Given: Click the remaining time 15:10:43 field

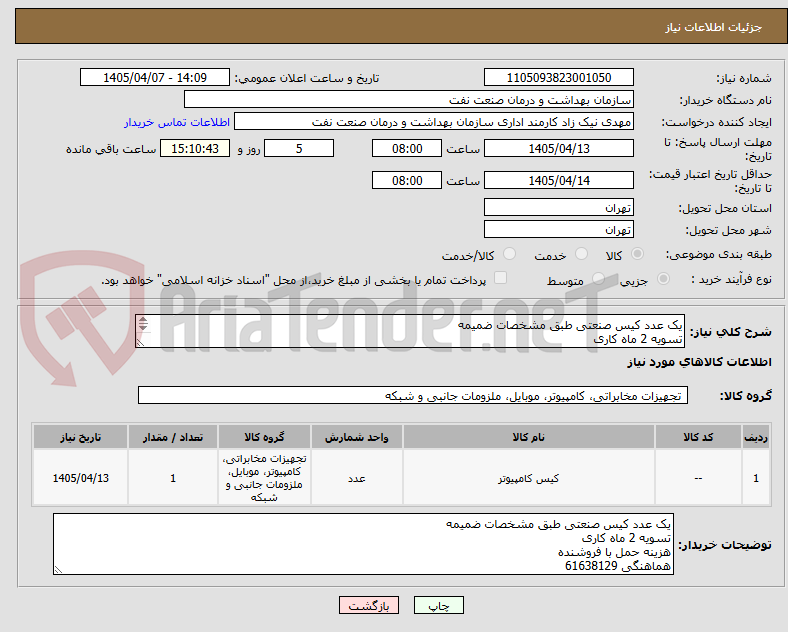Looking at the screenshot, I should 195,148.
